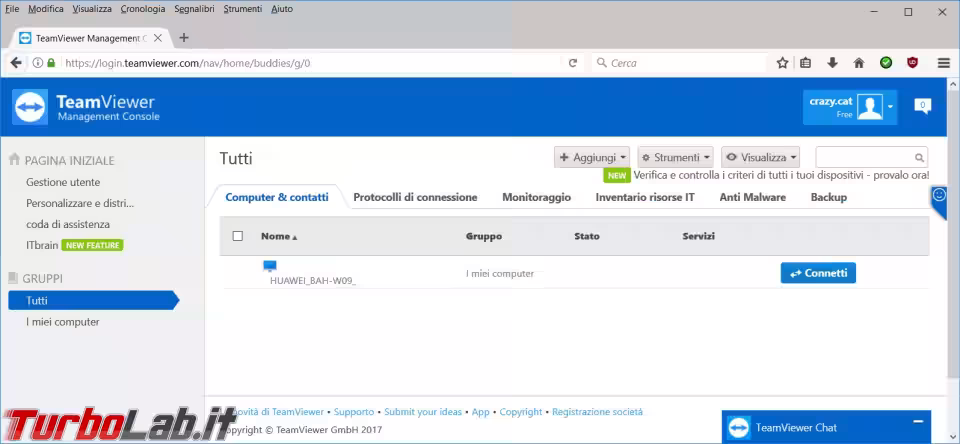Viewport: 960px width, 444px height.
Task: Sort by the Nome column header
Action: click(279, 236)
